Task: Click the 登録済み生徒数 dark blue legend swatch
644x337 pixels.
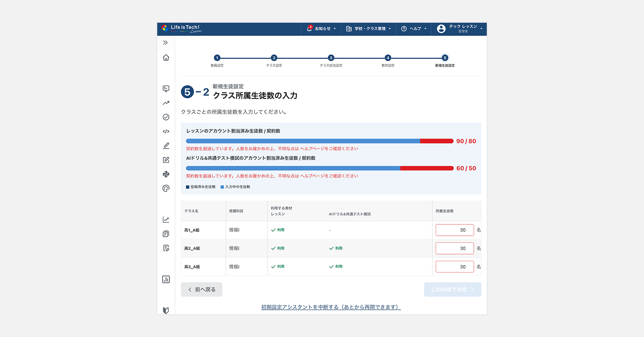Action: pos(188,187)
